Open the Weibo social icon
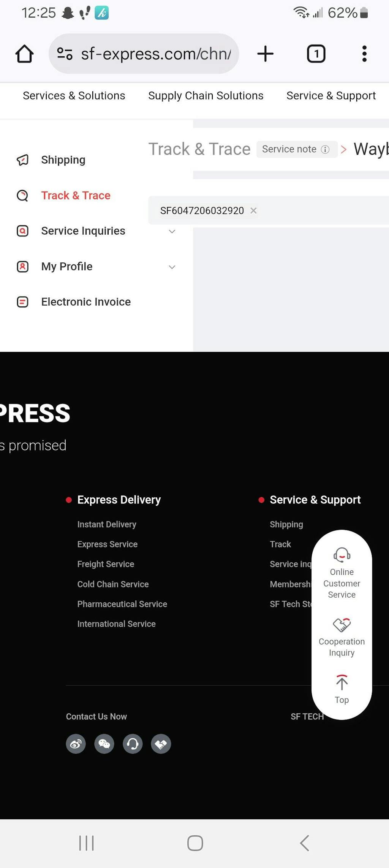389x868 pixels. 76,743
